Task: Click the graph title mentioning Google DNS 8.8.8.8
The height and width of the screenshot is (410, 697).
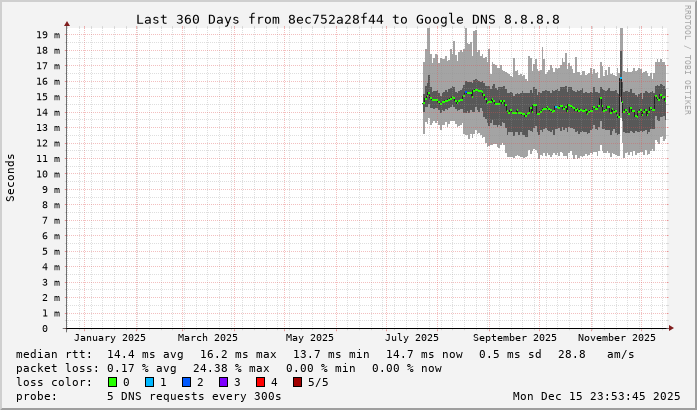Action: 347,19
